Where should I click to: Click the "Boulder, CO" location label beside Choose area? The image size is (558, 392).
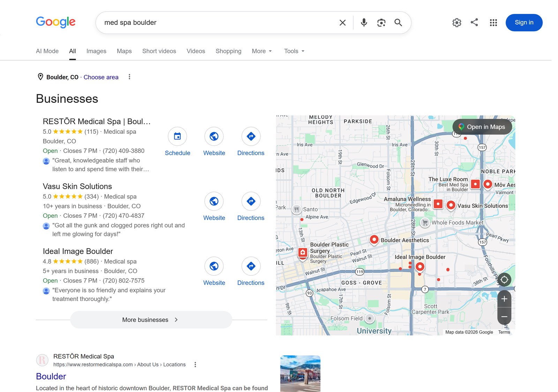[62, 77]
